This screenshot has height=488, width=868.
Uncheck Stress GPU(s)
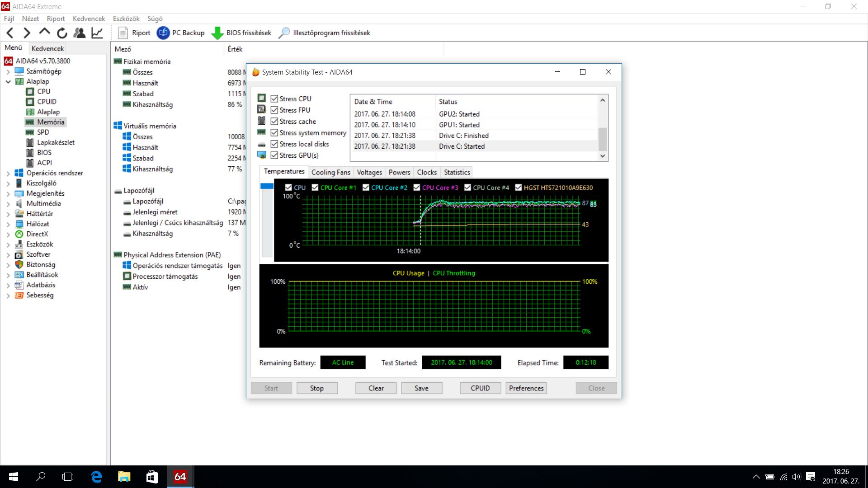tap(274, 155)
